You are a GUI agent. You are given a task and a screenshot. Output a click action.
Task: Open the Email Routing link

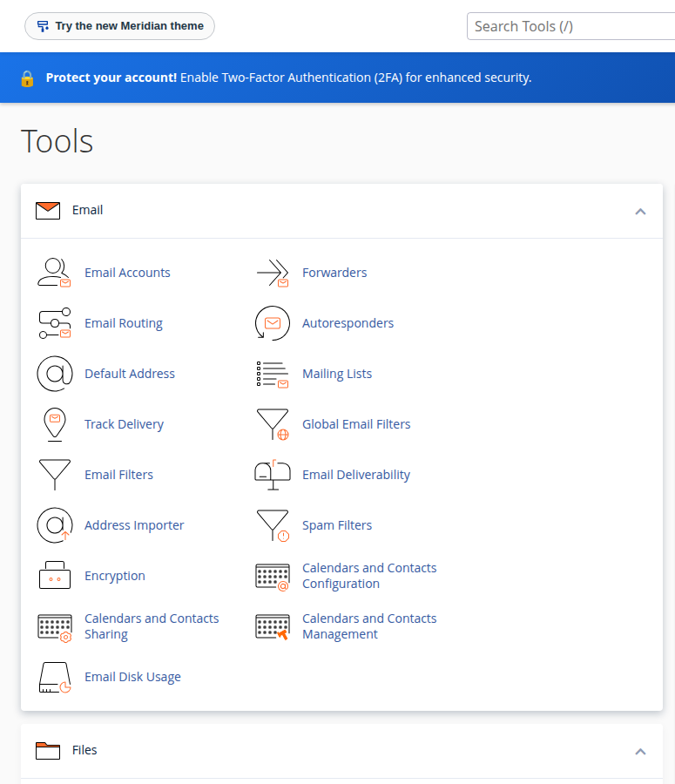coord(124,323)
